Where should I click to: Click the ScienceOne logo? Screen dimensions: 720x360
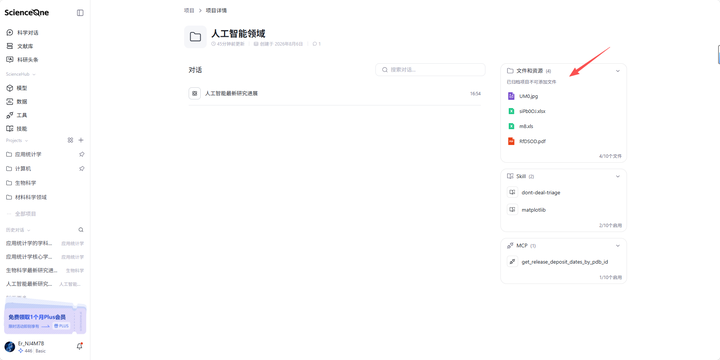click(27, 12)
